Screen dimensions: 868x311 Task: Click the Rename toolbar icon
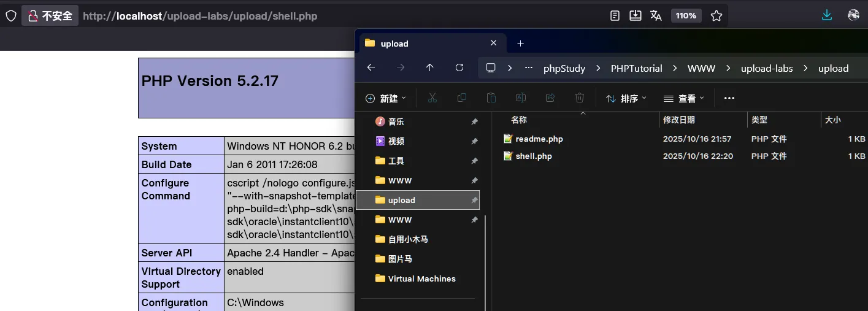[x=521, y=98]
